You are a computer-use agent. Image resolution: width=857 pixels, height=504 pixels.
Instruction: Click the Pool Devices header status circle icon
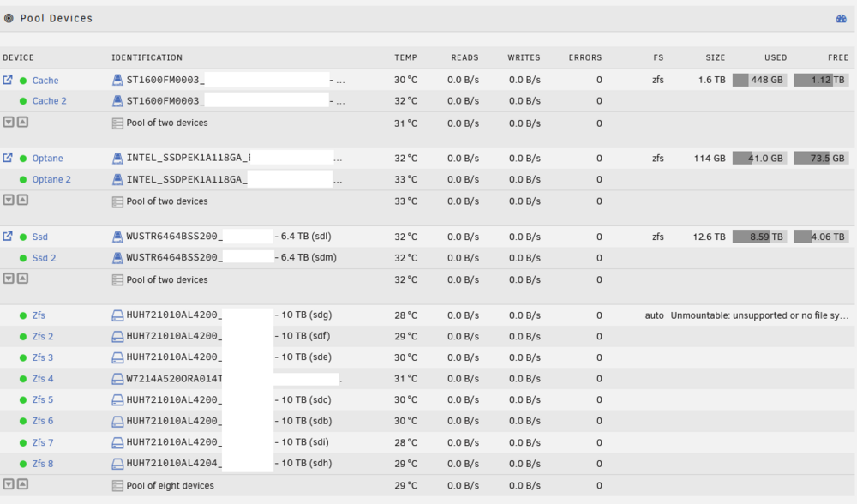coord(9,18)
